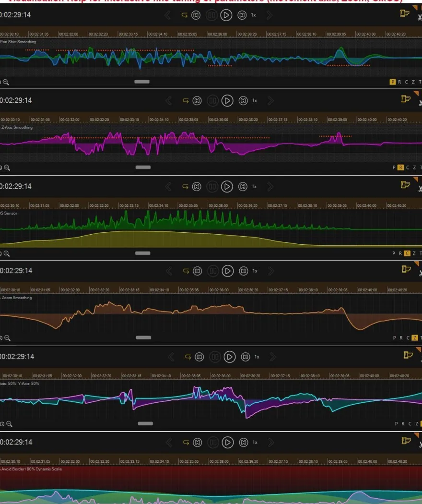Step back one frame in Pan Shot Smoothing panel
The image size is (422, 504).
pyautogui.click(x=196, y=15)
